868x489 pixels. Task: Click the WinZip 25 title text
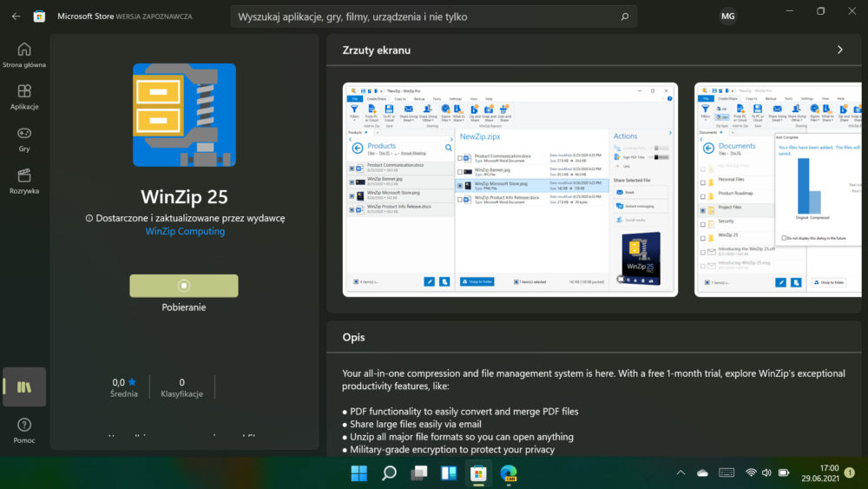(184, 196)
